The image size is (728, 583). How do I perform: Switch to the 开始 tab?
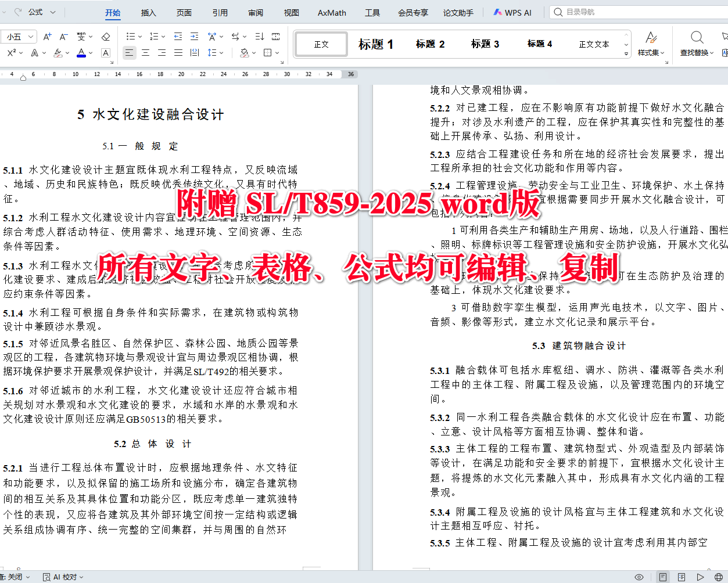click(x=113, y=12)
